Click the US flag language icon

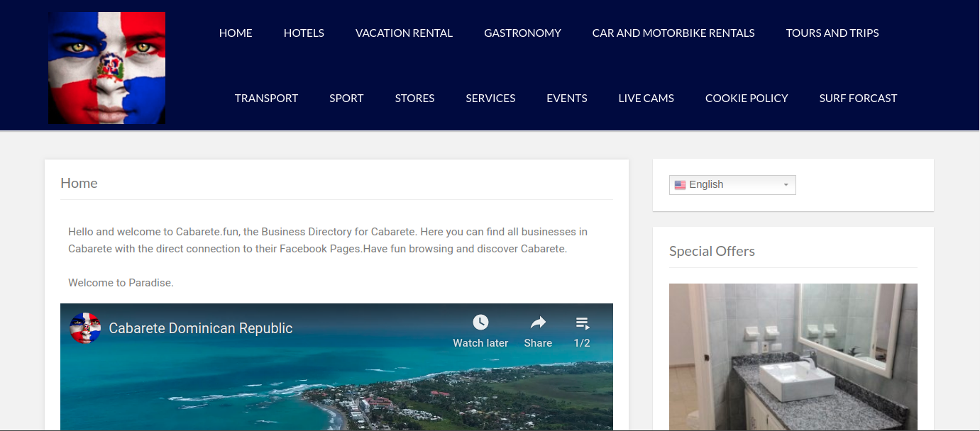tap(680, 185)
